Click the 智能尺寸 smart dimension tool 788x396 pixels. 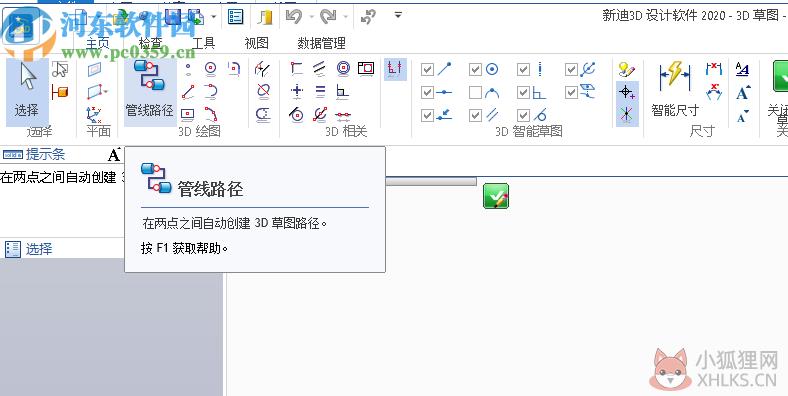675,89
